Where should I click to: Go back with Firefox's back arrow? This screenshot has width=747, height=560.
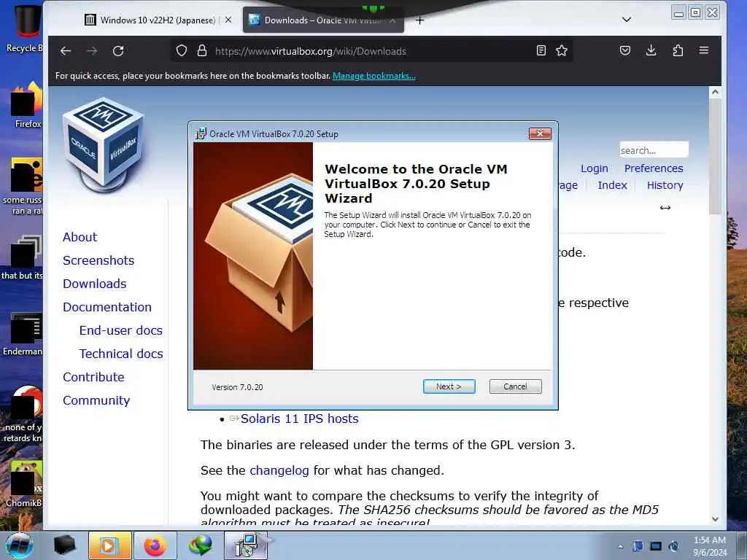(x=66, y=51)
